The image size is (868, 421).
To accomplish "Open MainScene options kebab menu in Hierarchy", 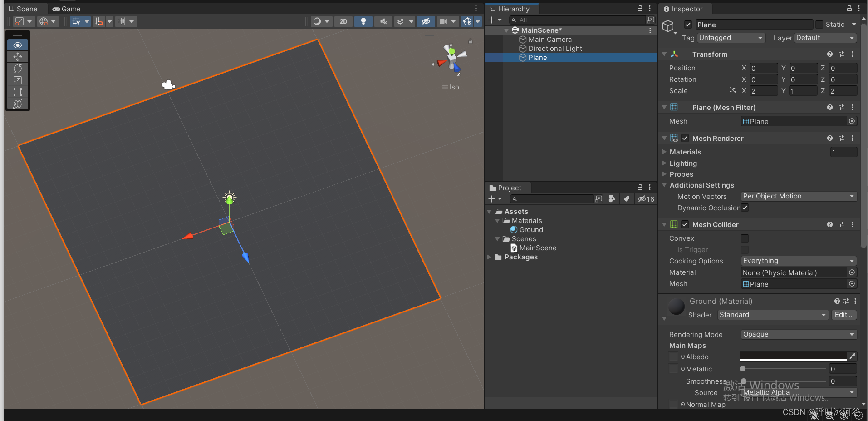I will [650, 30].
